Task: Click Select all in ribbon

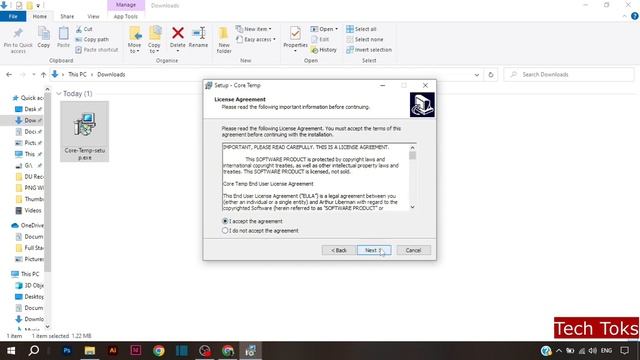Action: [x=361, y=29]
